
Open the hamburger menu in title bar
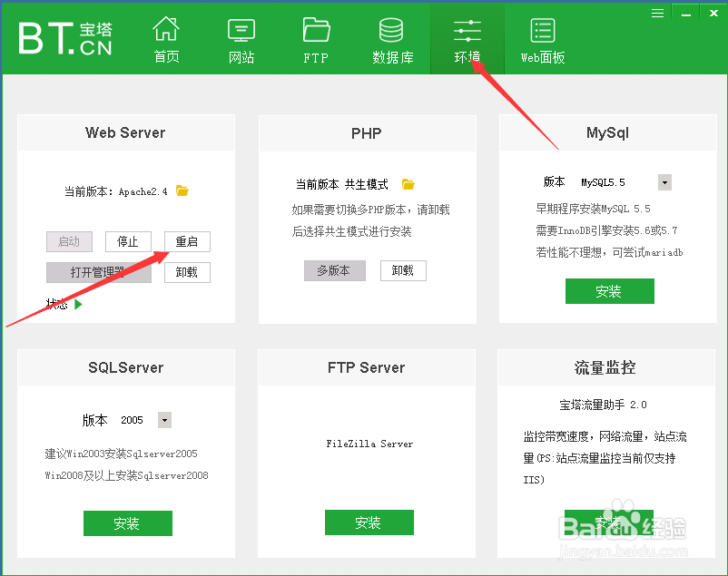[657, 13]
